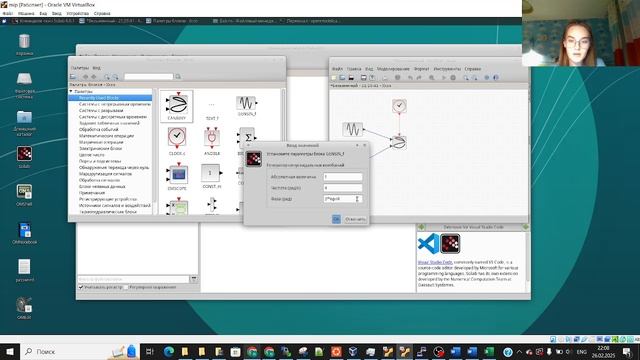Select Примечания palette

click(x=92, y=193)
